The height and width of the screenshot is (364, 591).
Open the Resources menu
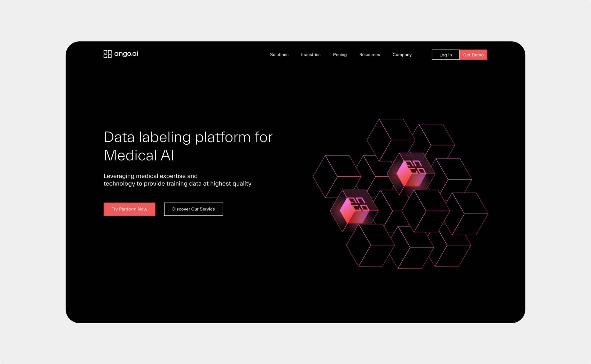[x=370, y=55]
